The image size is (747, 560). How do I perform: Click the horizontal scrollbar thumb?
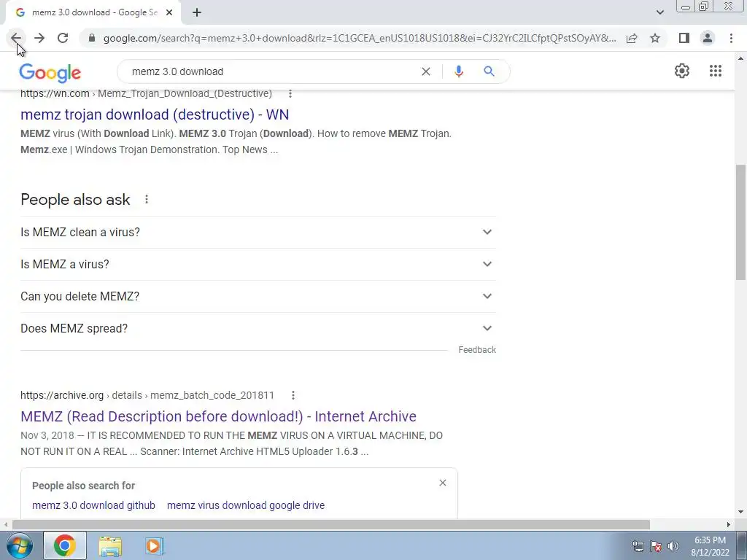tap(331, 524)
